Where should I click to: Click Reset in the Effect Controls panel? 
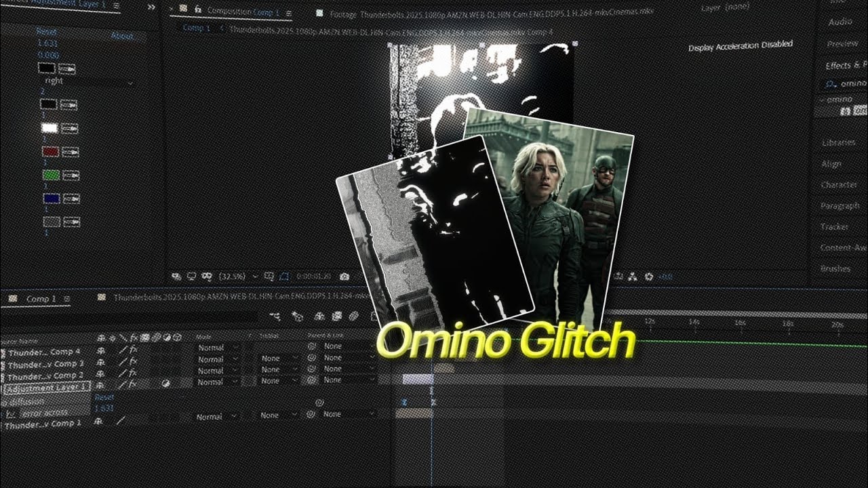[x=47, y=31]
